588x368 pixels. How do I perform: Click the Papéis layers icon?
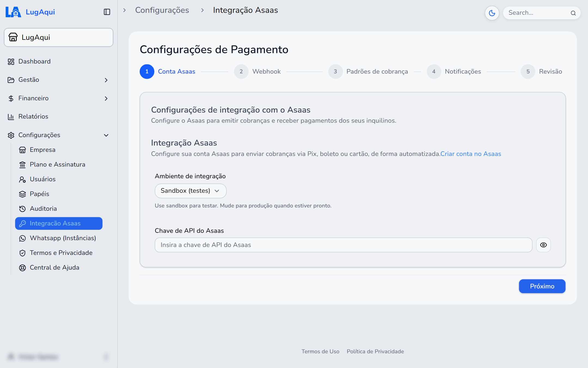pyautogui.click(x=22, y=194)
